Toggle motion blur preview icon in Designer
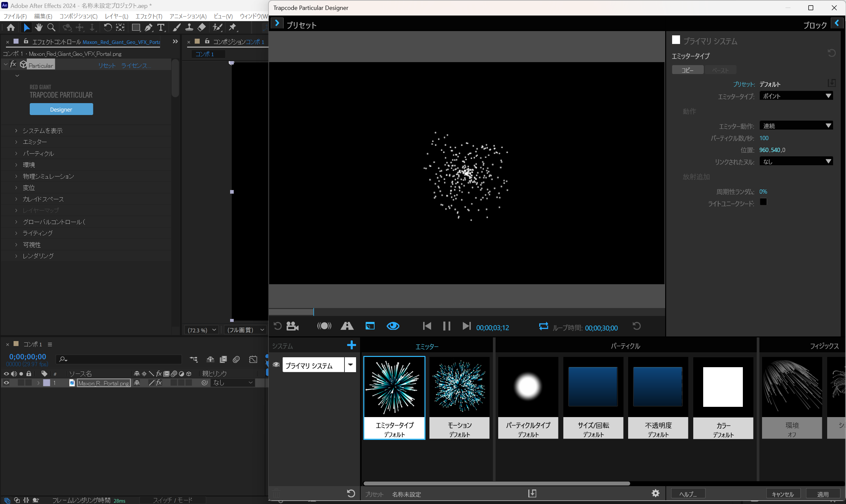 [324, 326]
